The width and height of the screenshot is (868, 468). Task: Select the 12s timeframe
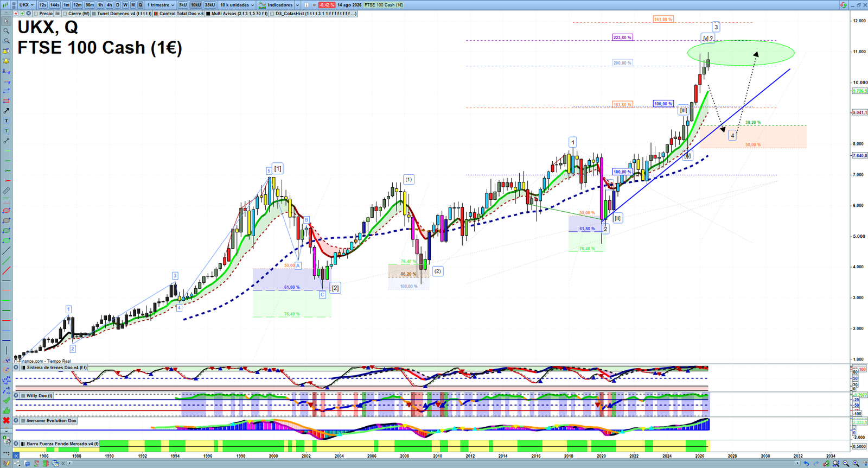43,5
